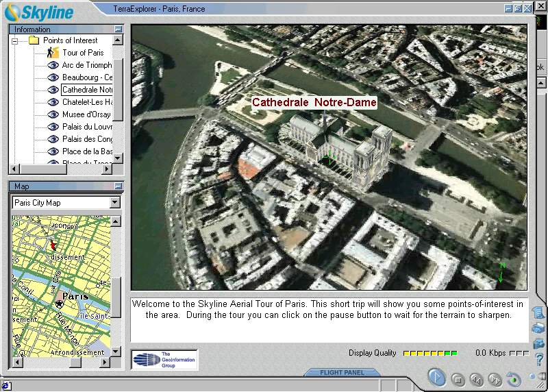This screenshot has height=392, width=548.
Task: Click the red plane marker on map
Action: [x=51, y=245]
